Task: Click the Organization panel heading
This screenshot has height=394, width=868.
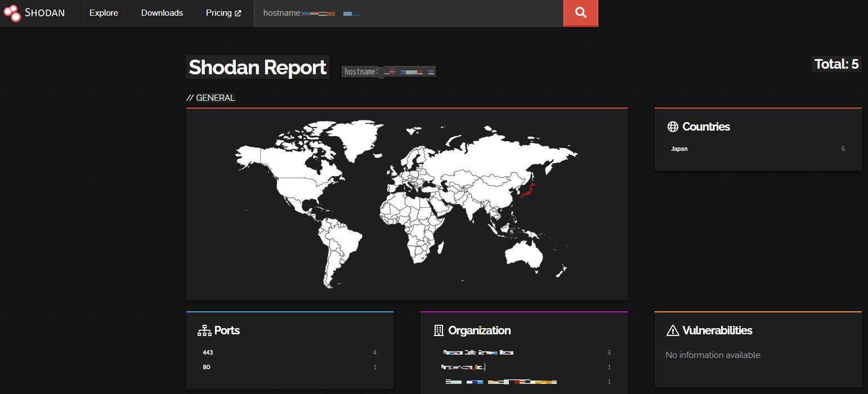Action: click(x=479, y=330)
